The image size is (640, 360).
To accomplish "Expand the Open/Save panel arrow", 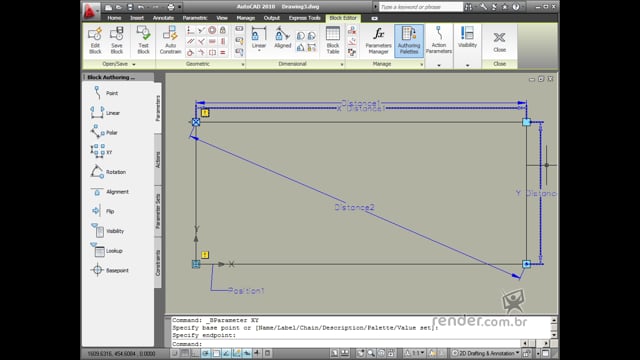I will pyautogui.click(x=134, y=64).
